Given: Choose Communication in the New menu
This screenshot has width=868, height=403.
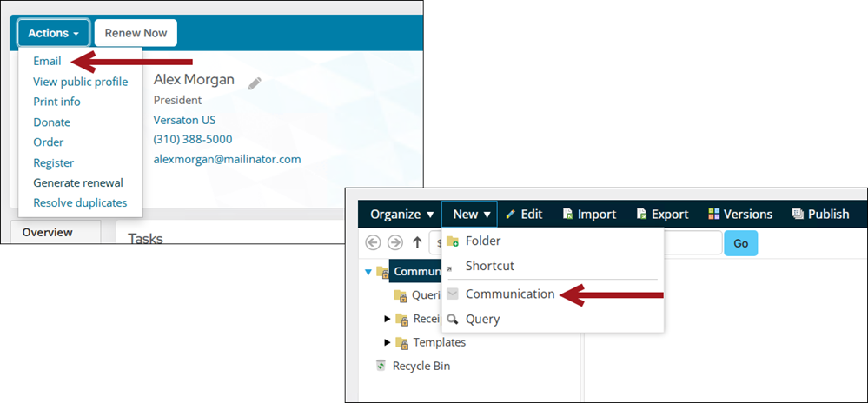Looking at the screenshot, I should tap(553, 294).
